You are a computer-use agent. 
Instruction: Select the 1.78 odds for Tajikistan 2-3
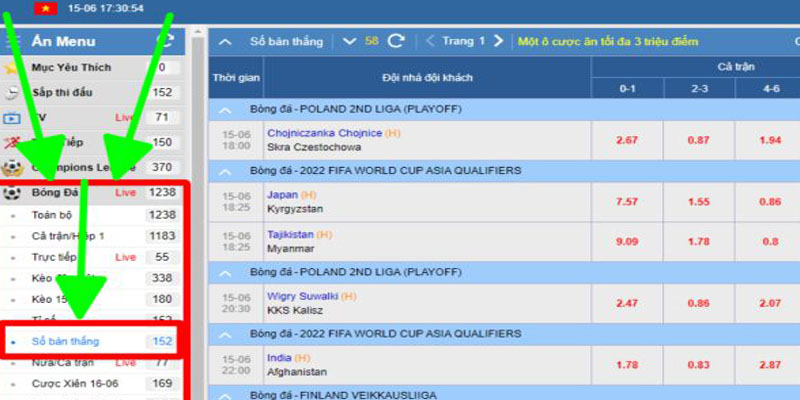[699, 240]
